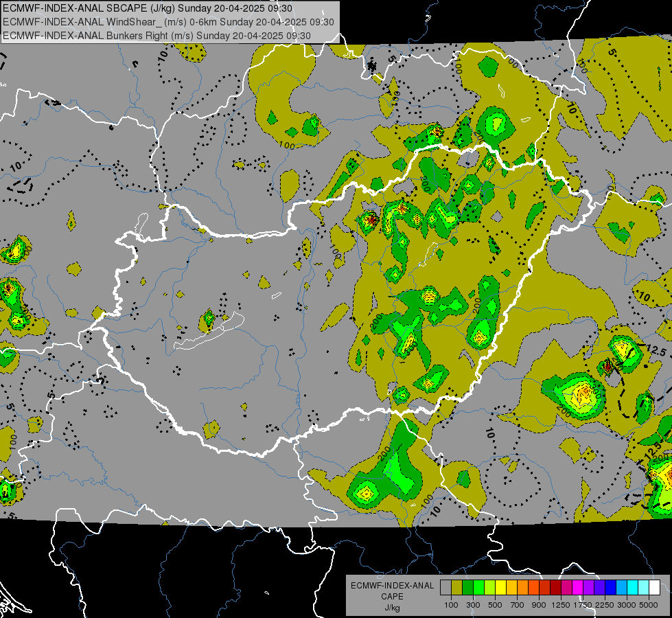Select the dark red legend swatch
The height and width of the screenshot is (618, 672).
click(555, 588)
